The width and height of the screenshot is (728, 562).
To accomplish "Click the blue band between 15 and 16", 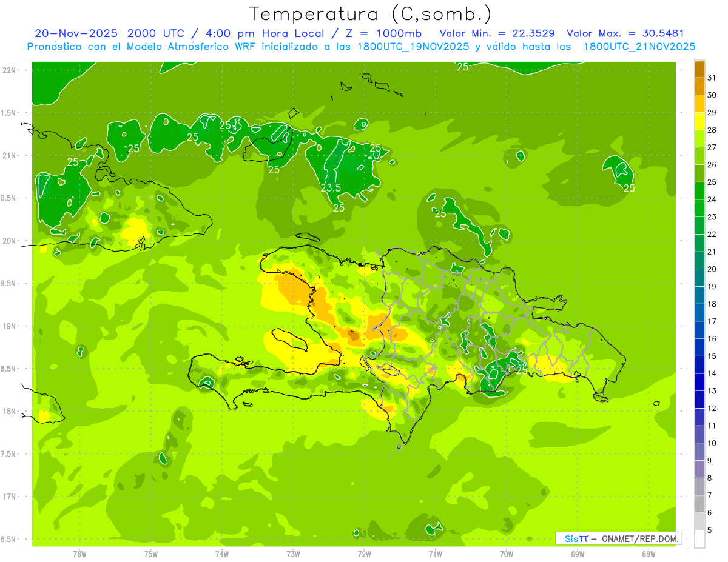I will [699, 347].
